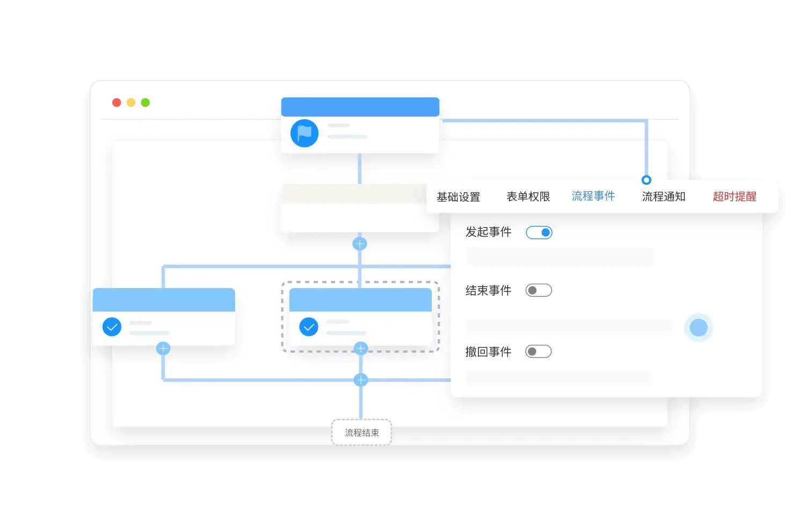812x526 pixels.
Task: Turn on the 撤回事件 switch
Action: pyautogui.click(x=539, y=352)
